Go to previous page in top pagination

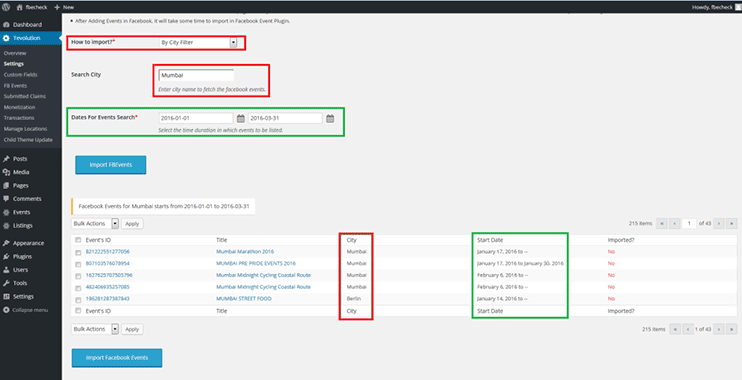point(675,223)
